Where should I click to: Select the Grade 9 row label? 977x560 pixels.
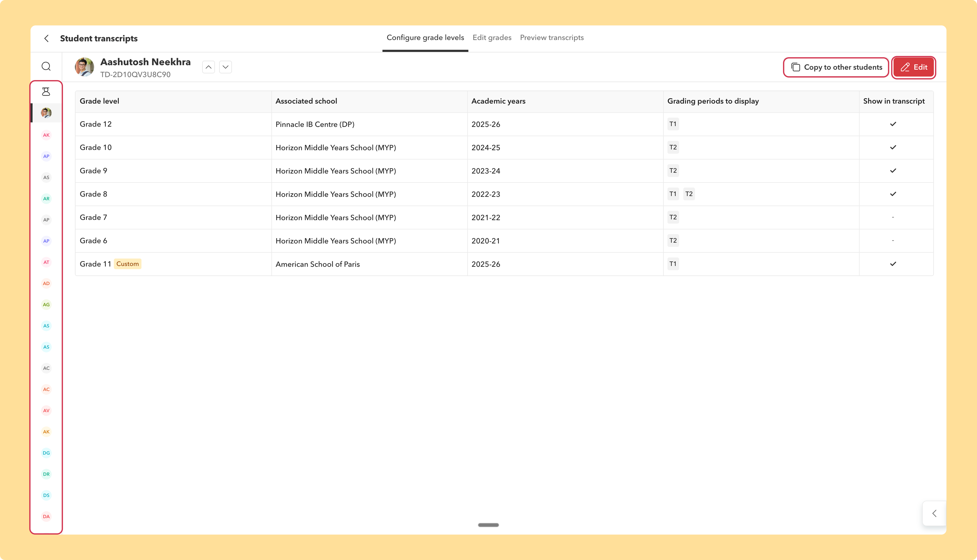pyautogui.click(x=94, y=171)
